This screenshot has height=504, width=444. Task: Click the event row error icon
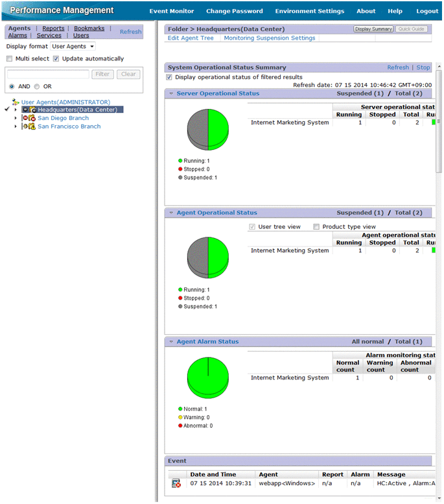click(x=176, y=484)
